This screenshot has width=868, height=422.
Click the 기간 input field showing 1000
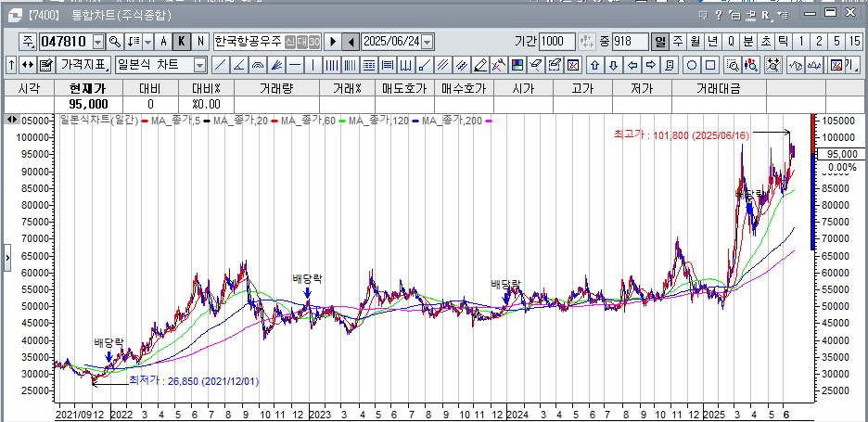coord(556,42)
